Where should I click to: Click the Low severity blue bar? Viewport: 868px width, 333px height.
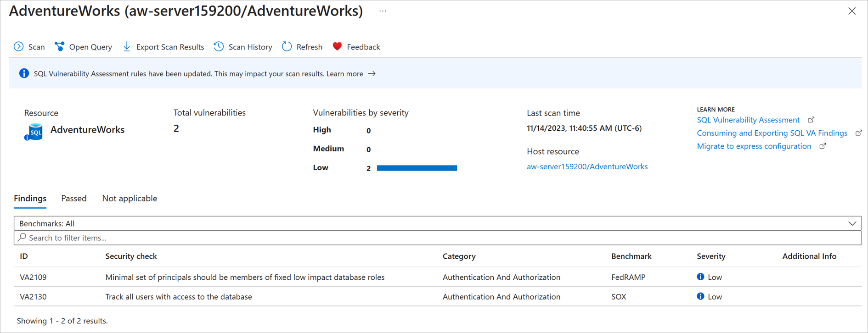click(417, 168)
